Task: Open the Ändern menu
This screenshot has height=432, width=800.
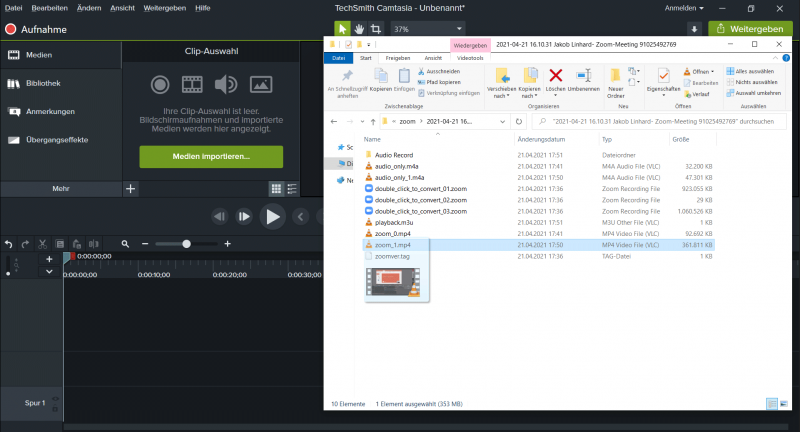Action: tap(89, 8)
